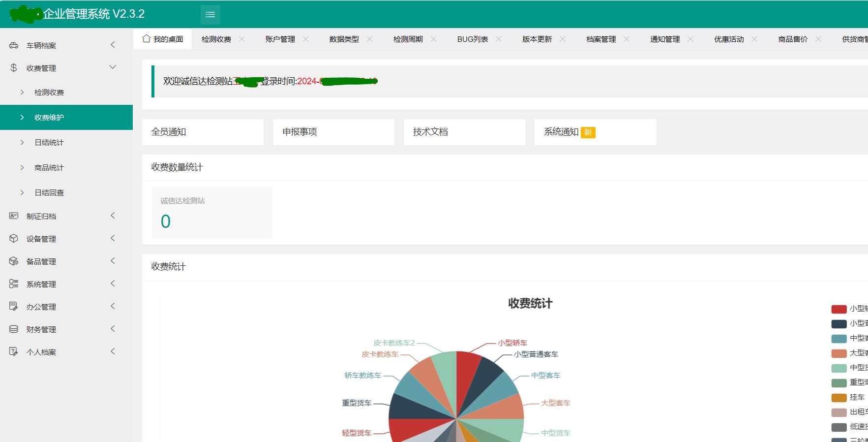Click the 重型货车 pie chart label
868x442 pixels.
357,403
